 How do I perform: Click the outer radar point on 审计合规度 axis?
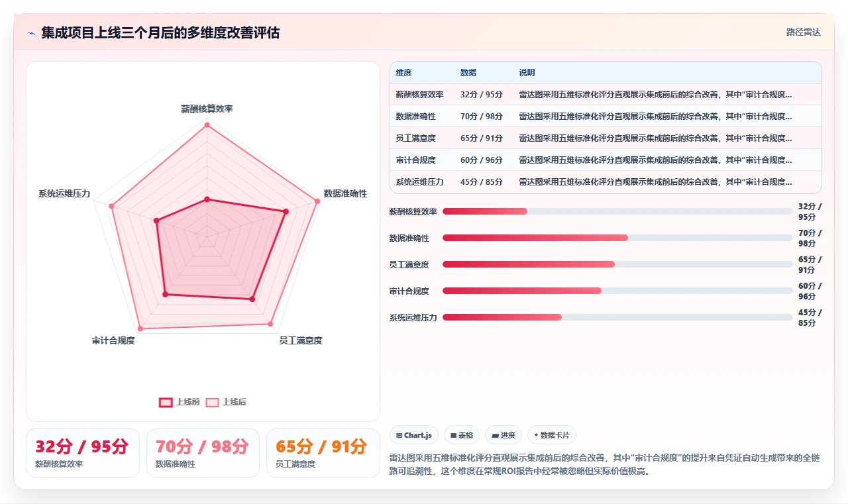[x=140, y=328]
